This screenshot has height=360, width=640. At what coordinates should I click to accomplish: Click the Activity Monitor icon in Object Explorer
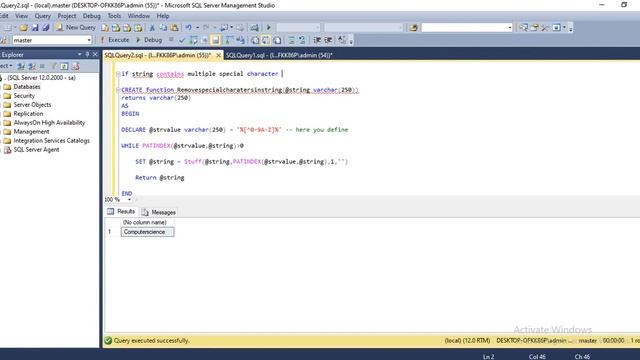coord(76,66)
